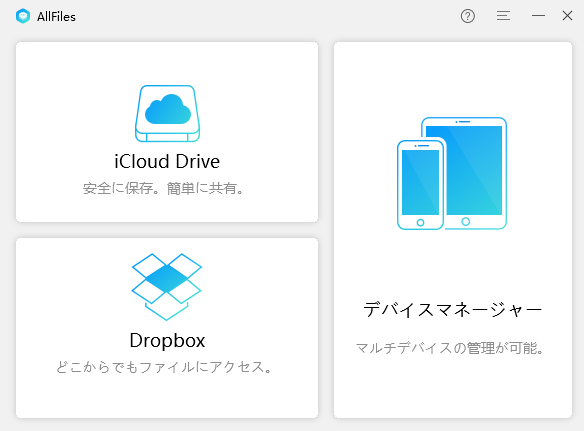The height and width of the screenshot is (431, 584).
Task: Click the AllFiles title text
Action: (56, 17)
